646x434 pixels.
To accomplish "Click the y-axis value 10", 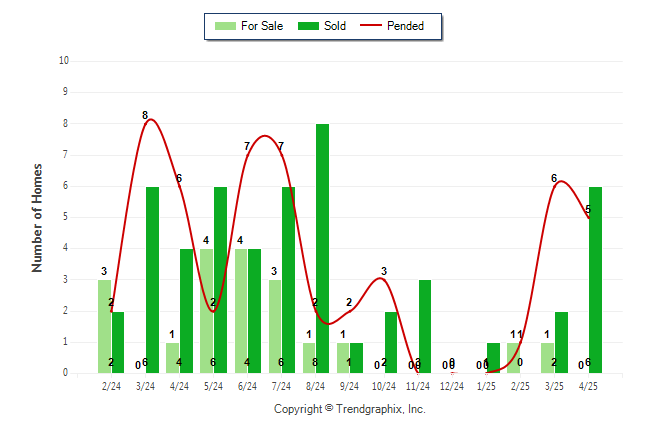I will [x=64, y=61].
